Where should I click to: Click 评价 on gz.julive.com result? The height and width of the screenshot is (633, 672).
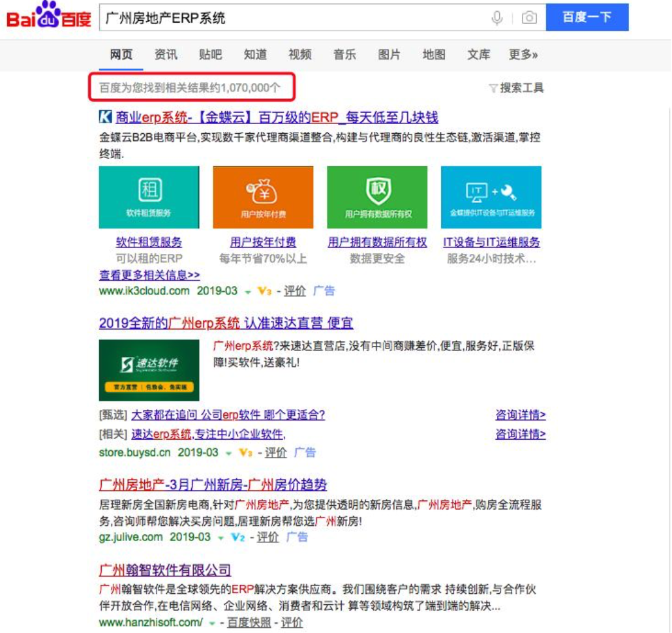click(x=267, y=538)
